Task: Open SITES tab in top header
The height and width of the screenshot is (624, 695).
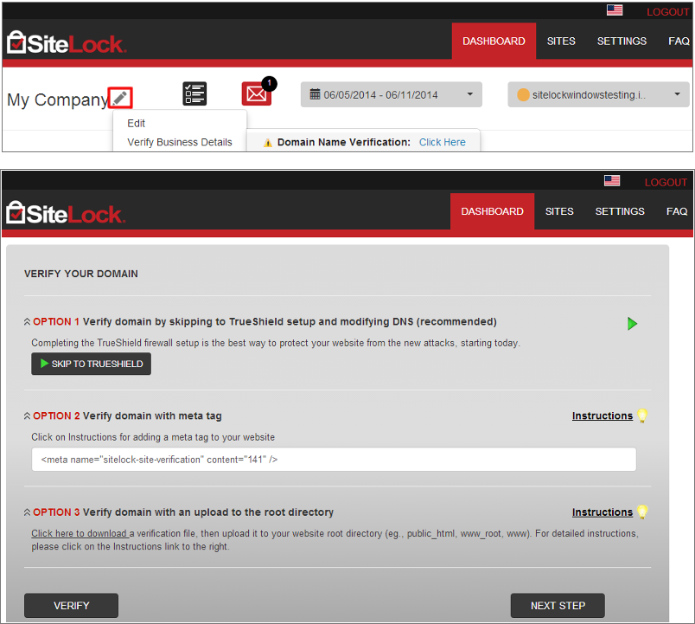Action: click(x=561, y=41)
